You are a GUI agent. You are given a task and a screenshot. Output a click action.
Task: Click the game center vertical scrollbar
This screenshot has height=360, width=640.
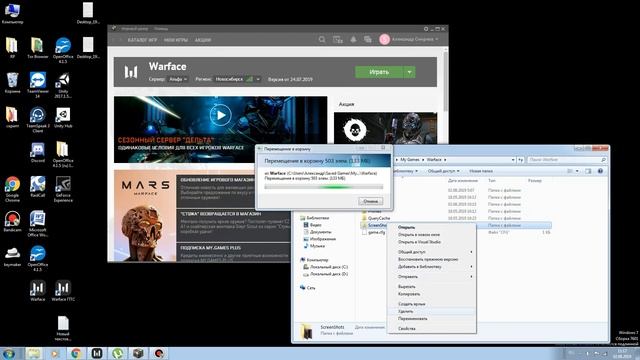point(445,80)
